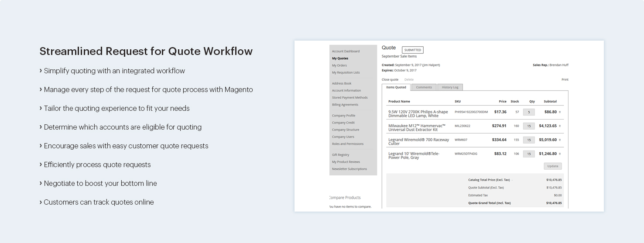
Task: Open the Comments tab
Action: click(424, 87)
